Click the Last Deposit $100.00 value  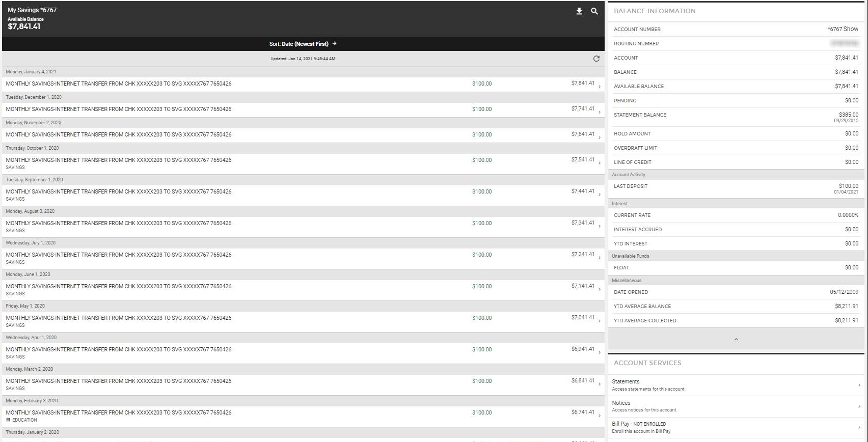click(849, 186)
